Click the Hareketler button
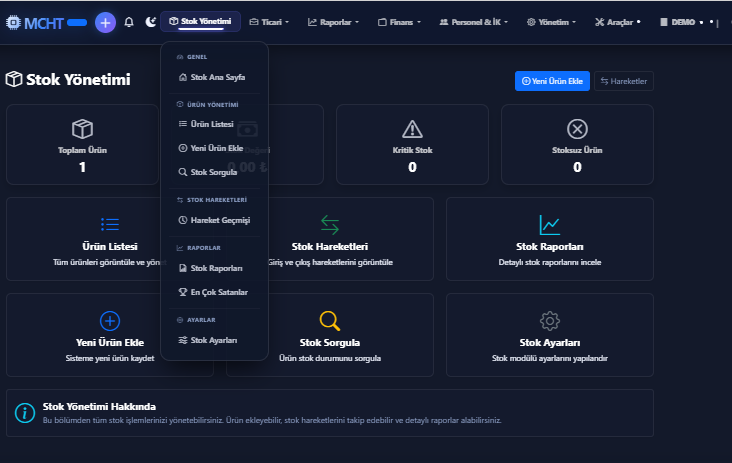Viewport: 732px width, 463px height. tap(624, 81)
